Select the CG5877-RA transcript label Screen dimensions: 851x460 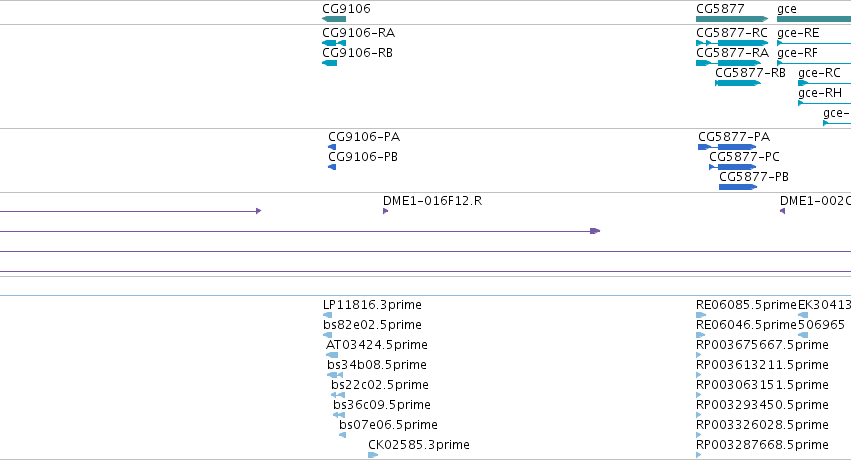[x=733, y=53]
